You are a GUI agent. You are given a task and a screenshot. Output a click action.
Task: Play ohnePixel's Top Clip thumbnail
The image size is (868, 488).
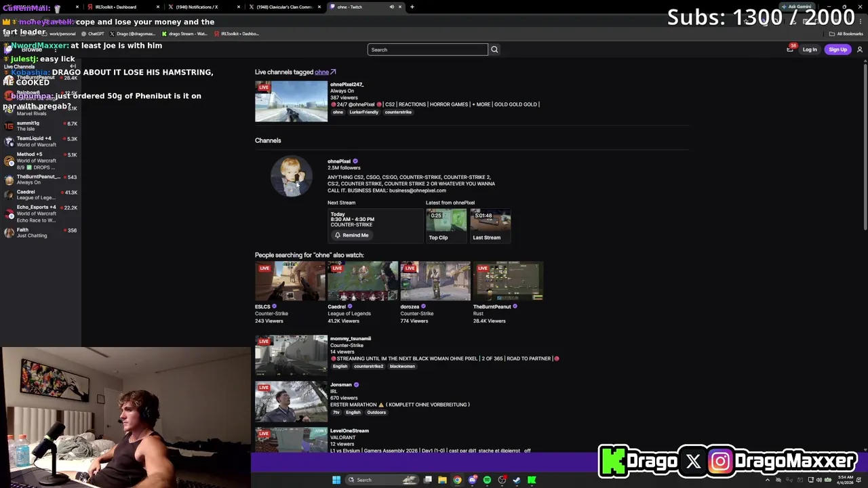(446, 221)
